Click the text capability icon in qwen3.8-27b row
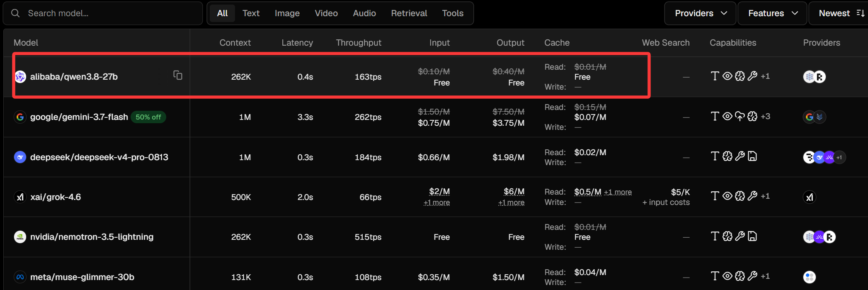The height and width of the screenshot is (290, 868). click(715, 76)
